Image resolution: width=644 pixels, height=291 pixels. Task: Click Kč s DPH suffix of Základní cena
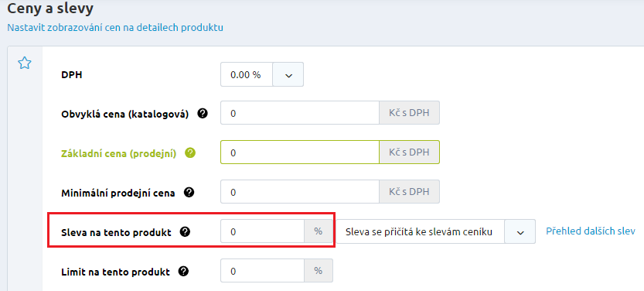[410, 152]
